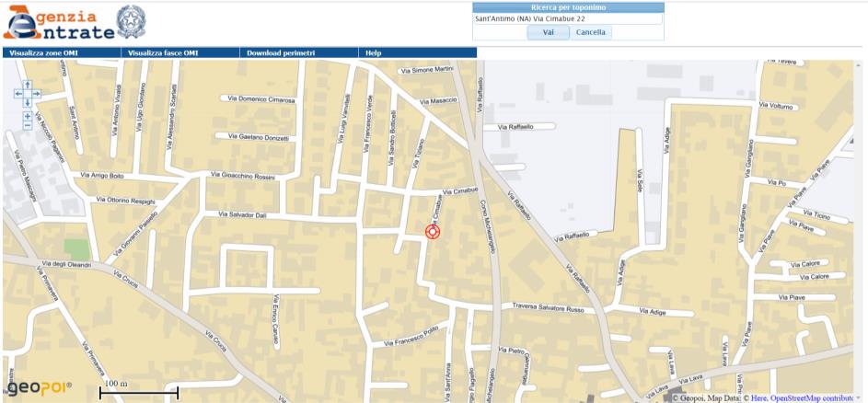This screenshot has height=403, width=868.
Task: Zoom out with the minus button
Action: pos(27,126)
